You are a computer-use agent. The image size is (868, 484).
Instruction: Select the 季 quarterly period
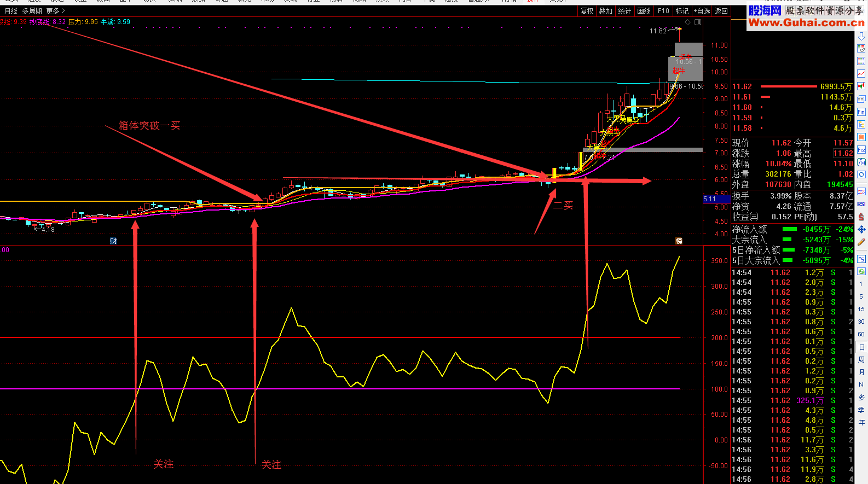(861, 410)
